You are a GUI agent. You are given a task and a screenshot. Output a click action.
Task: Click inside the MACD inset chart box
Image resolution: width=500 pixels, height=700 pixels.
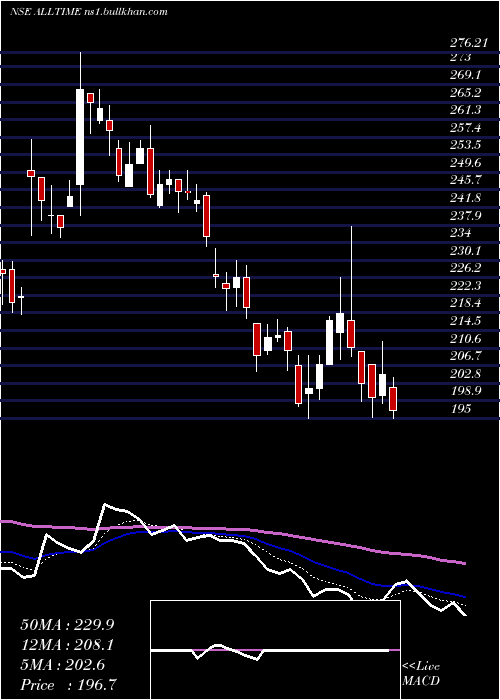click(275, 650)
